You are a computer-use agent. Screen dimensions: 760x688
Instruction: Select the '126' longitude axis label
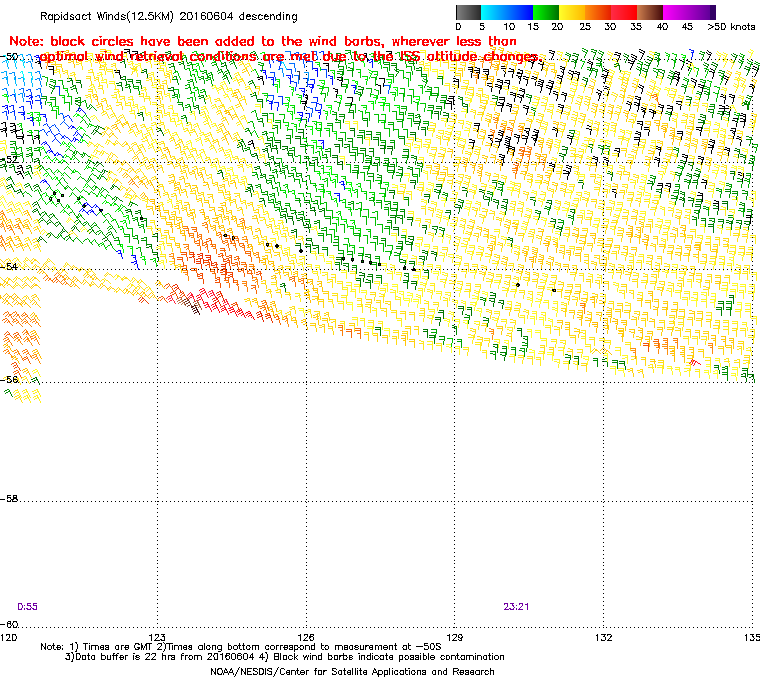pyautogui.click(x=306, y=637)
